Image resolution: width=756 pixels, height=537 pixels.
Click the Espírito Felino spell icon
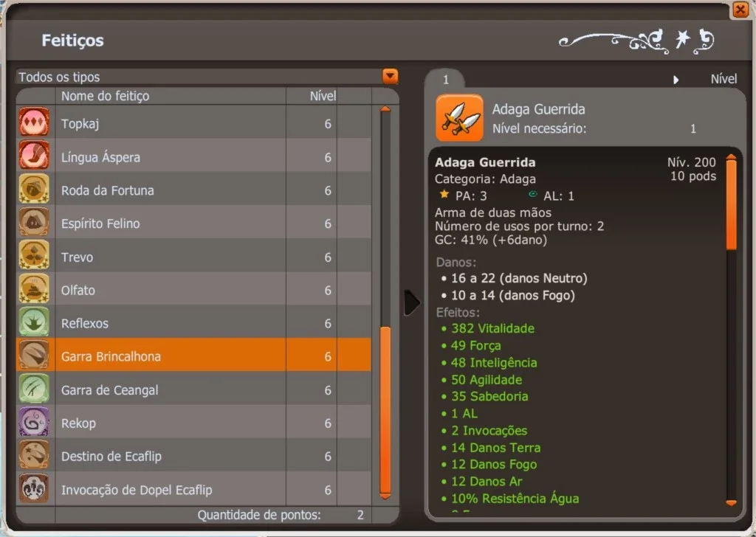34,221
